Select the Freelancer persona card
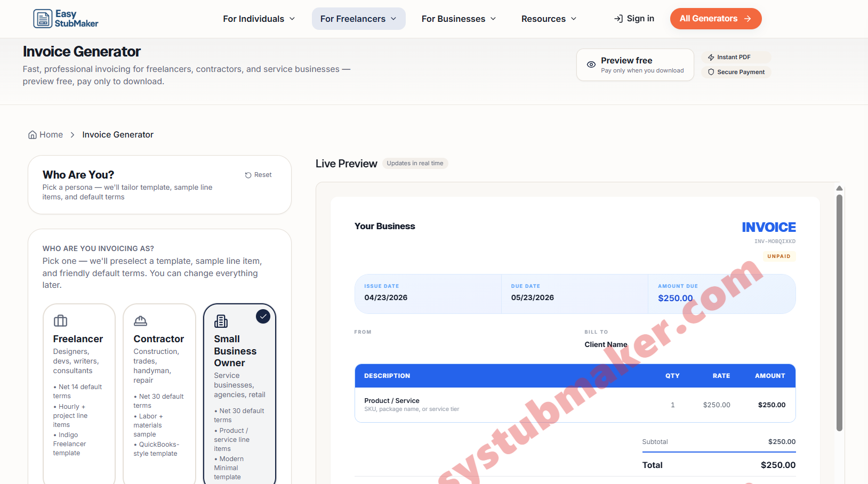The width and height of the screenshot is (868, 484). click(79, 394)
